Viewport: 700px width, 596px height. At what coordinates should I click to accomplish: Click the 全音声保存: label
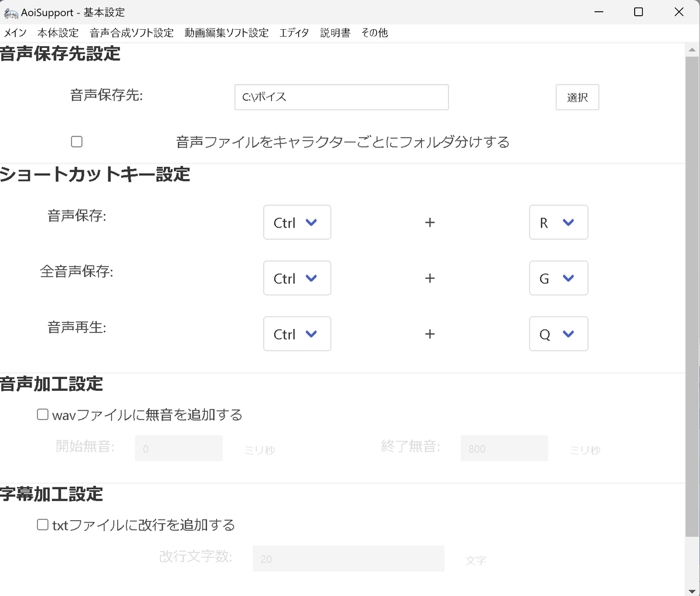(76, 272)
